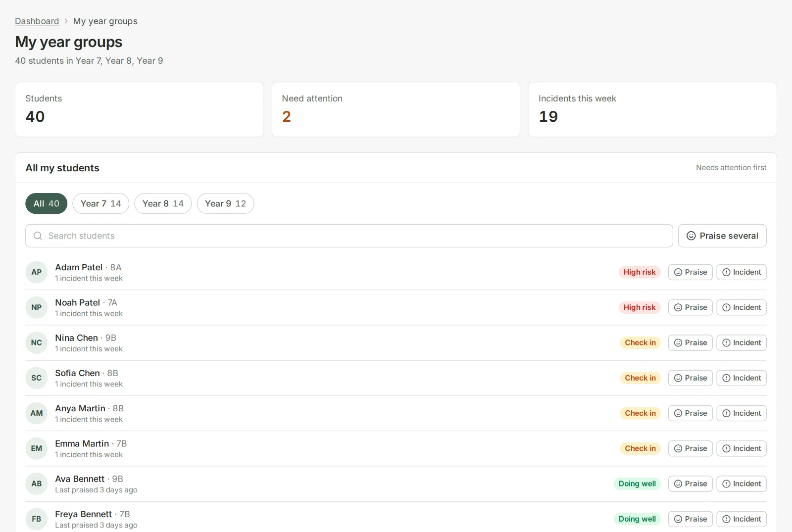This screenshot has width=792, height=532.
Task: Filter students by Year 8
Action: click(x=163, y=203)
